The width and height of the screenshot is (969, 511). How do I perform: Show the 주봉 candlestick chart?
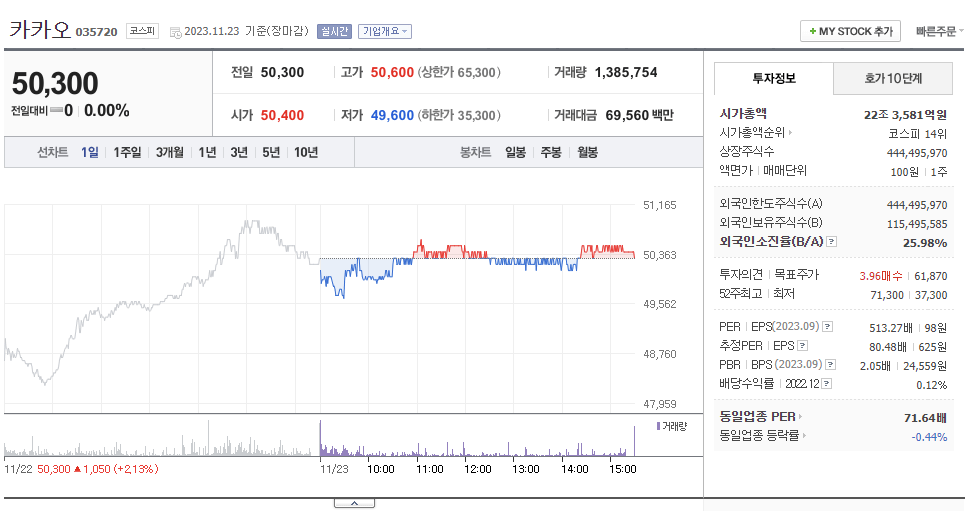[x=551, y=152]
